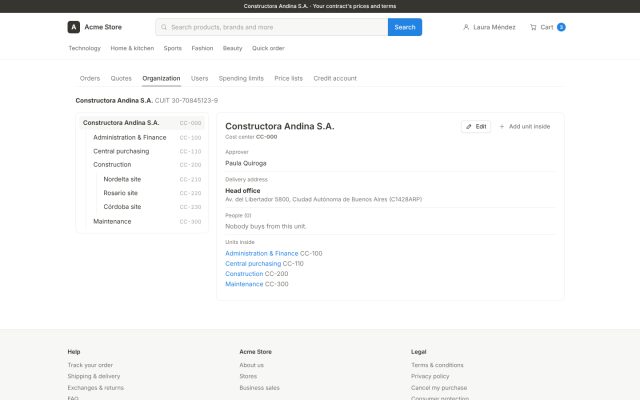This screenshot has height=400, width=640.
Task: Click the blue Search button
Action: (404, 27)
